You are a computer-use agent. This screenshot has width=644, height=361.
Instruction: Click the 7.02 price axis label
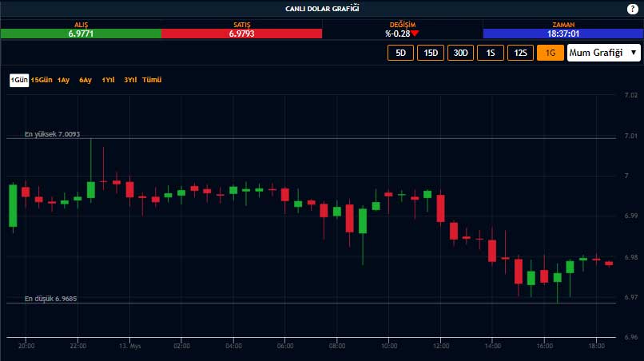[x=631, y=95]
